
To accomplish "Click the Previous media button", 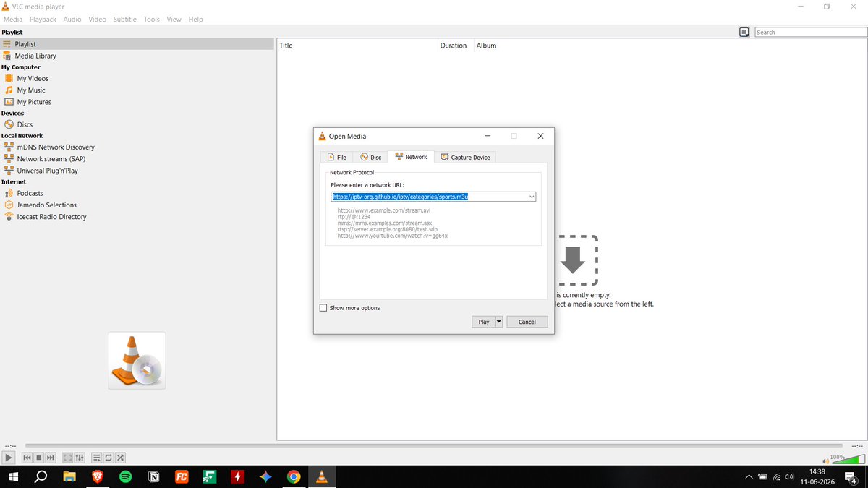I will click(27, 458).
